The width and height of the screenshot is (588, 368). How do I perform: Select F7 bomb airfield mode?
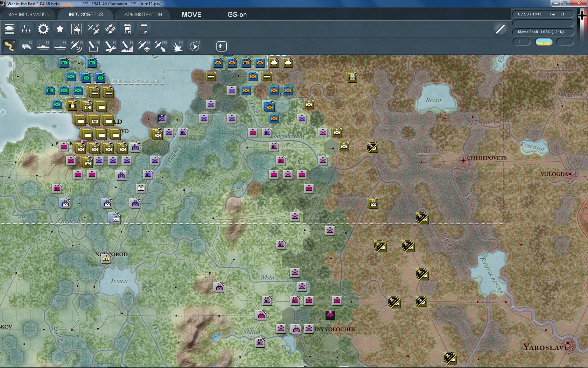[110, 46]
